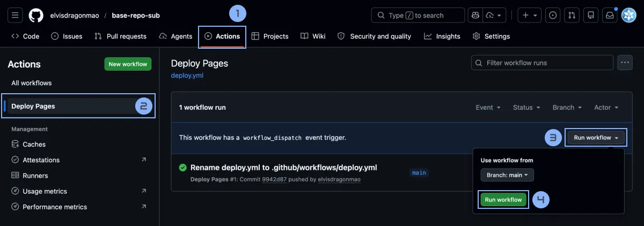Image resolution: width=644 pixels, height=226 pixels.
Task: Expand the Event filter dropdown
Action: [488, 108]
